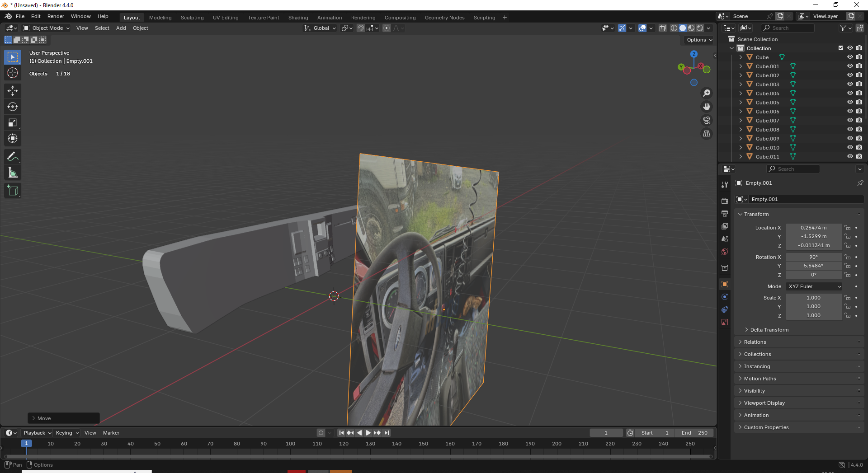Open the Scene properties tab

pos(725,239)
